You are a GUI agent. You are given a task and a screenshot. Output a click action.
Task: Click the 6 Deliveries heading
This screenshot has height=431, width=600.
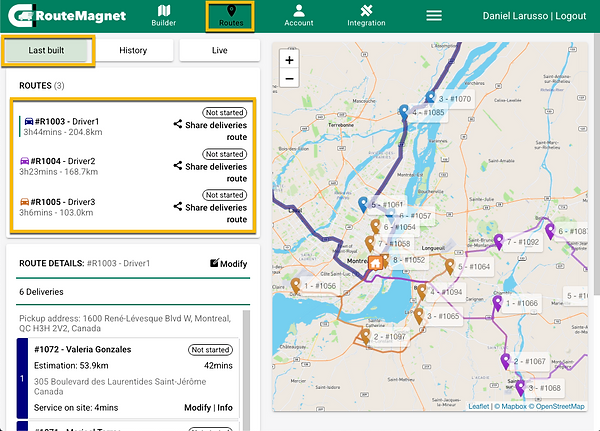coord(41,292)
